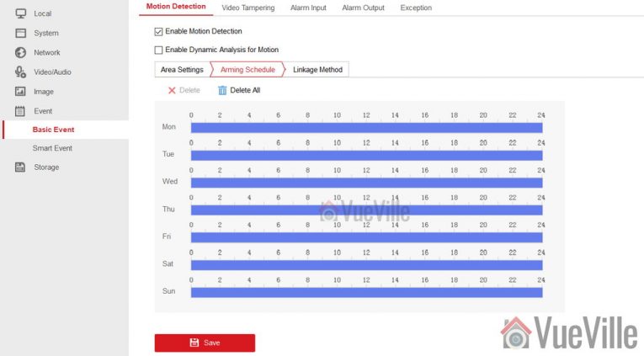Screen dimensions: 644x356
Task: Open the Network menu item
Action: 47,52
